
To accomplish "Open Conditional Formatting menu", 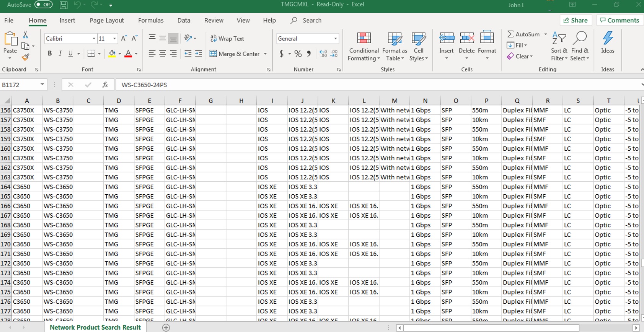I will coord(364,46).
